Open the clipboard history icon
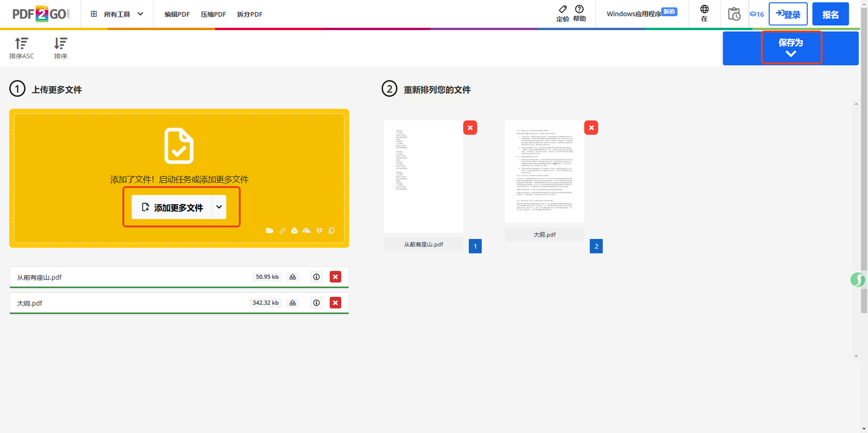 click(x=734, y=14)
